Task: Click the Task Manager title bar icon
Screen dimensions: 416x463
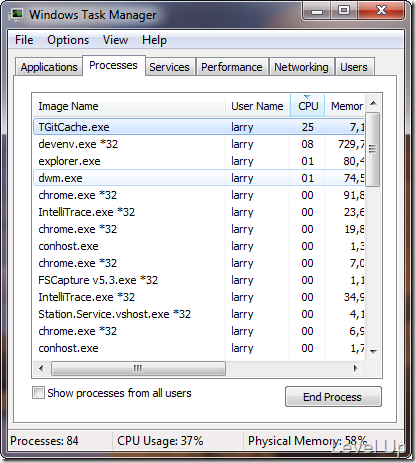Action: [16, 14]
